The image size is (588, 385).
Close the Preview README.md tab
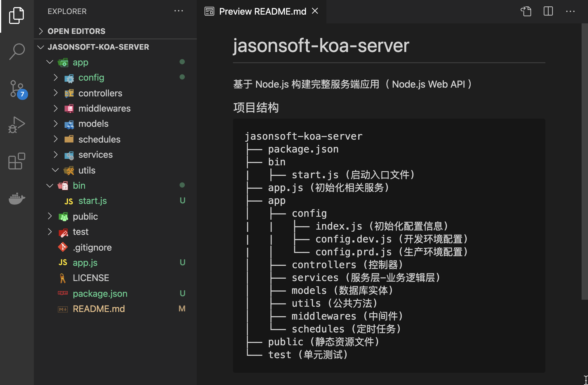tap(315, 11)
